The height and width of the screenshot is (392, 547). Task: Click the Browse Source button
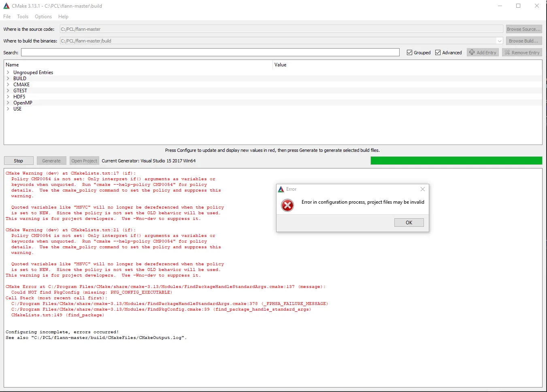pos(524,29)
